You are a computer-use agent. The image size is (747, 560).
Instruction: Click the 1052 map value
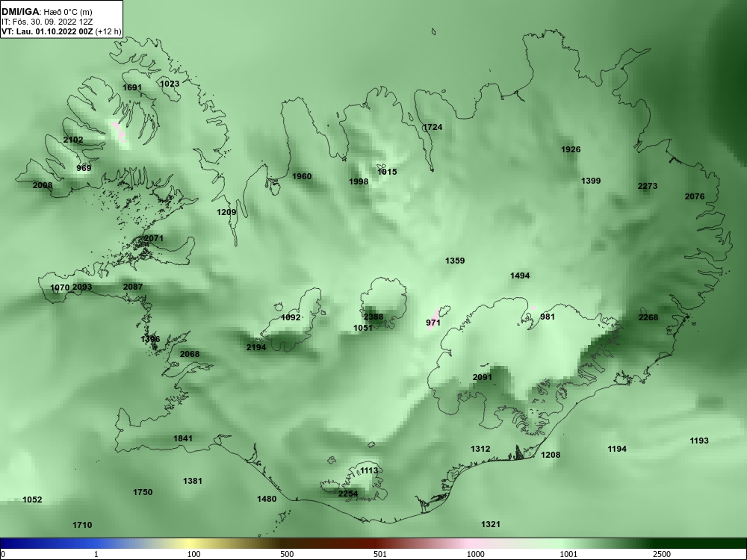pos(32,500)
